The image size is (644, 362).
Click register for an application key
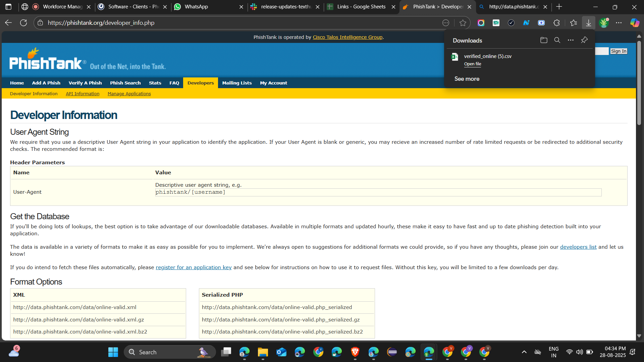pos(194,267)
